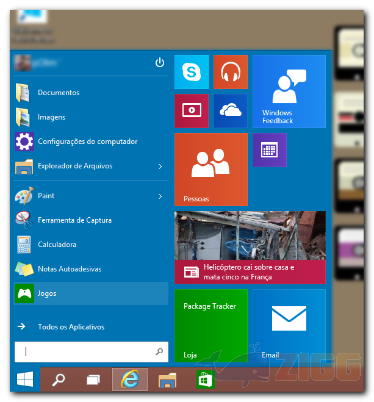Open the Pessoas people tile
374x402 pixels.
[211, 169]
